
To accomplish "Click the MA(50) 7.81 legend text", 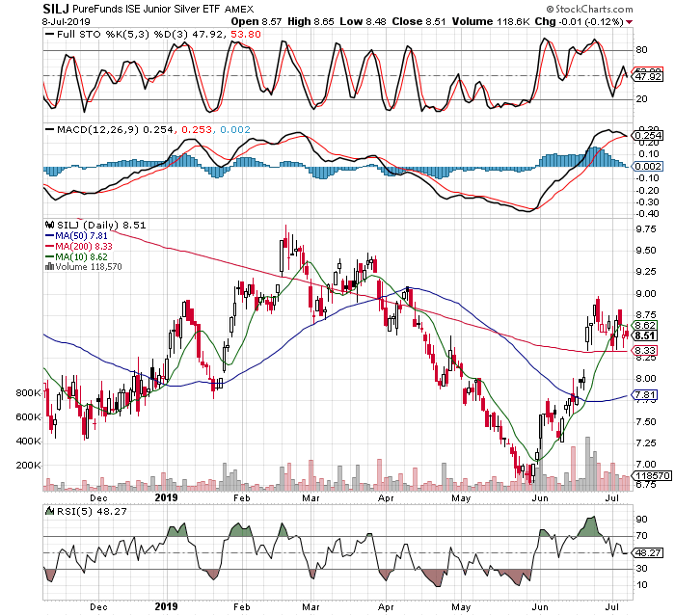I will [x=81, y=236].
